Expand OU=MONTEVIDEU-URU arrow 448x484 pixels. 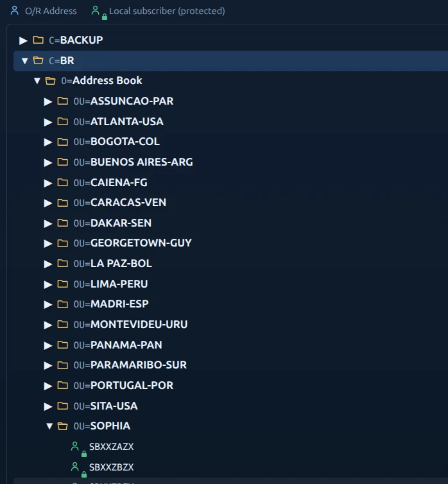click(x=48, y=325)
